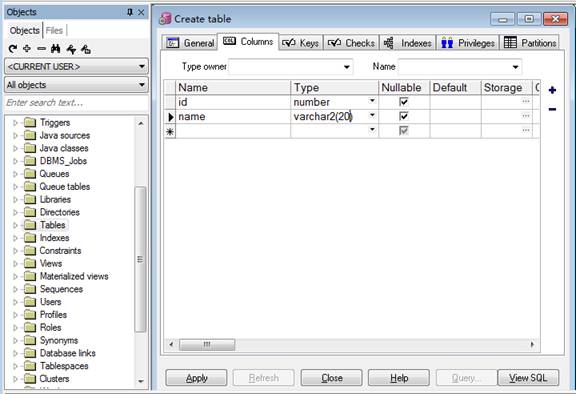Open type dropdown in the new row
This screenshot has width=576, height=394.
(x=372, y=129)
